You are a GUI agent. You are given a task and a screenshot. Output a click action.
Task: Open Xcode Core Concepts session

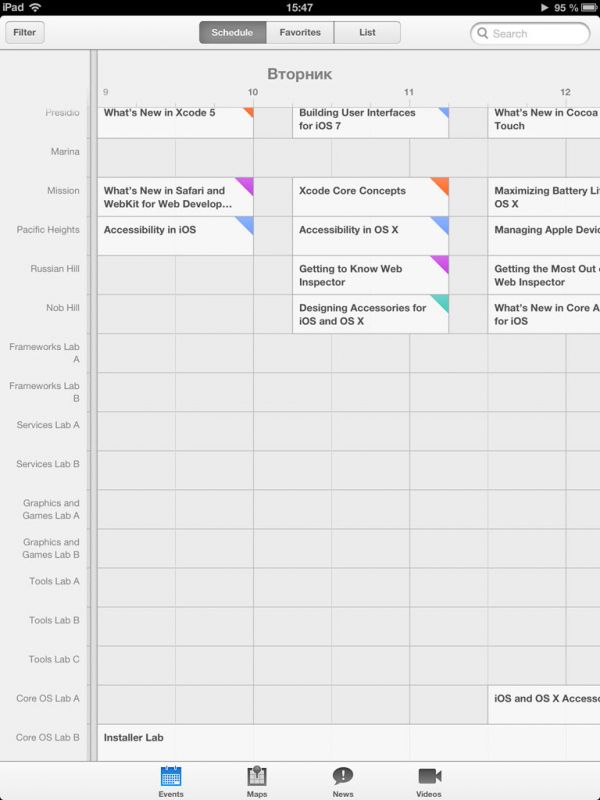point(370,197)
